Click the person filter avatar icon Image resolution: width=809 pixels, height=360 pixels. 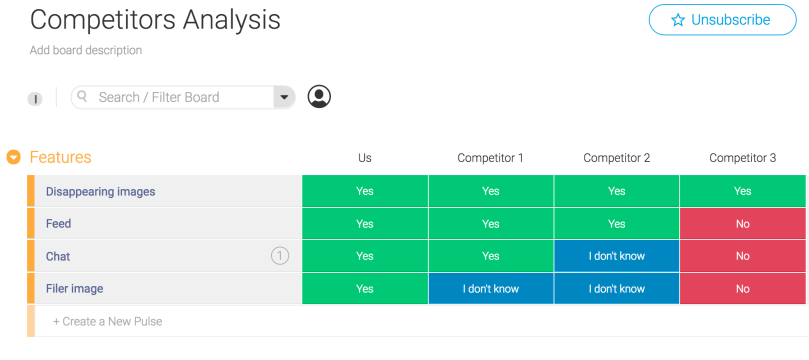[x=319, y=96]
